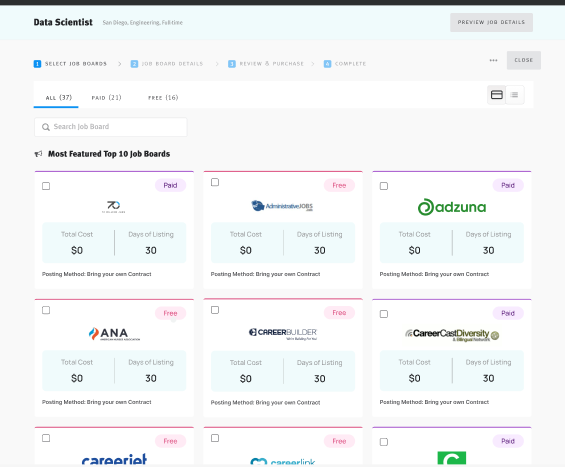
Task: Click the megaphone icon by Most Featured
Action: [38, 154]
